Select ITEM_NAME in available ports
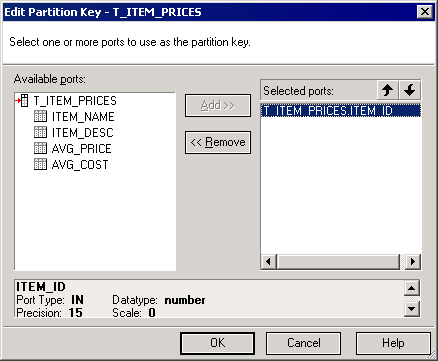The image size is (438, 361). [x=83, y=117]
